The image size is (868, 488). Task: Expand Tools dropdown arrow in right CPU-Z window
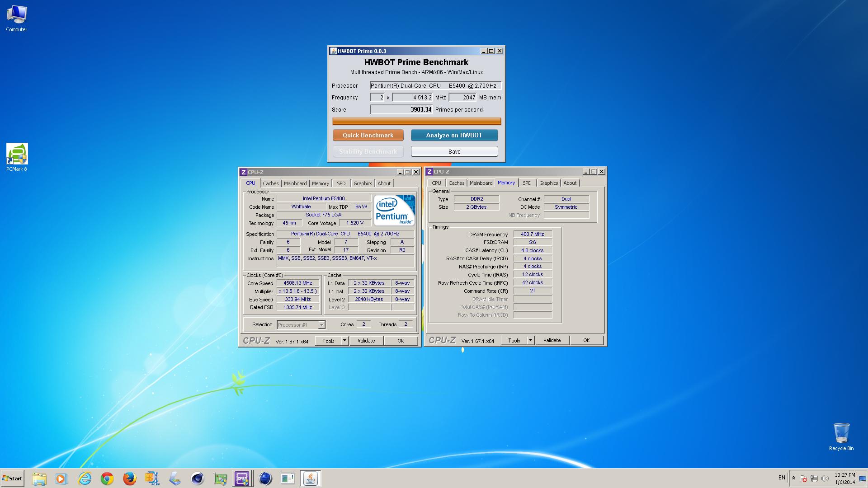(x=531, y=340)
